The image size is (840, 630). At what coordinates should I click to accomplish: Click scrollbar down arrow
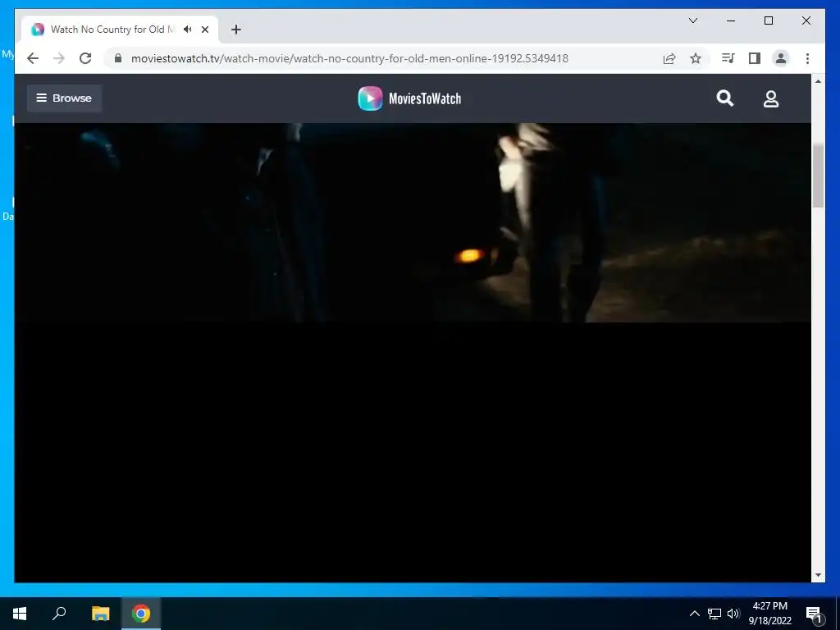[x=818, y=575]
